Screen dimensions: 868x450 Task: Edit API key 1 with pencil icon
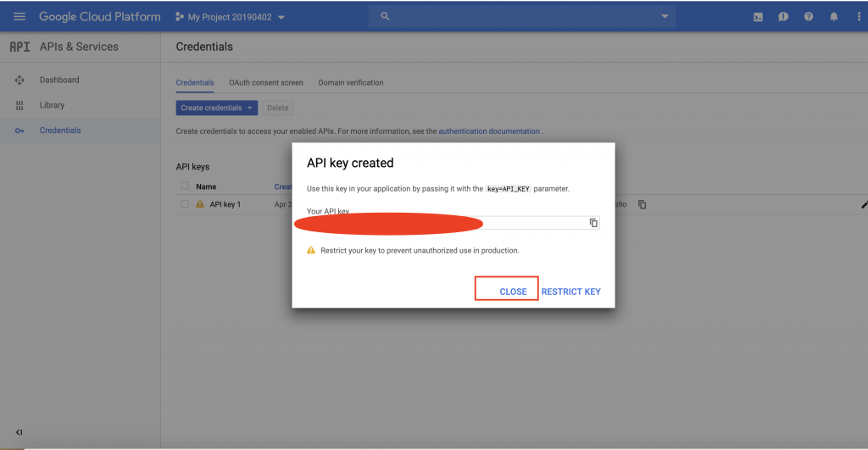tap(864, 205)
